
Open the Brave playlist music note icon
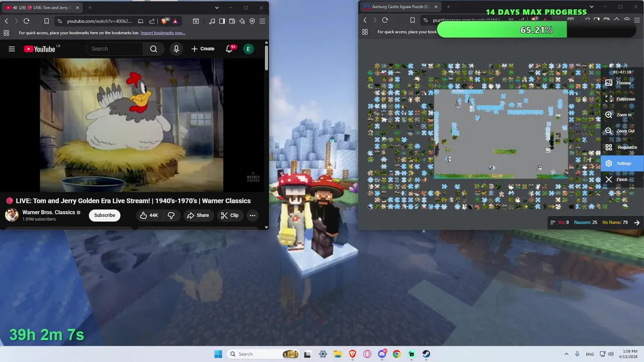tap(212, 21)
